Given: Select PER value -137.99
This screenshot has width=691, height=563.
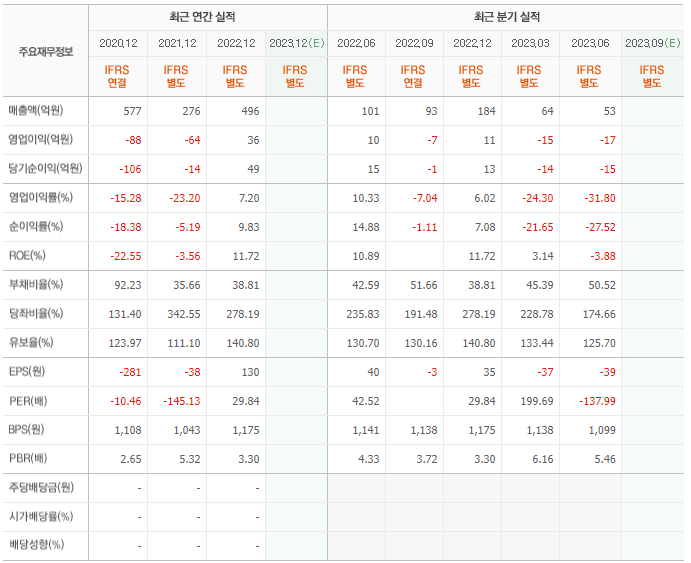Looking at the screenshot, I should tap(597, 401).
